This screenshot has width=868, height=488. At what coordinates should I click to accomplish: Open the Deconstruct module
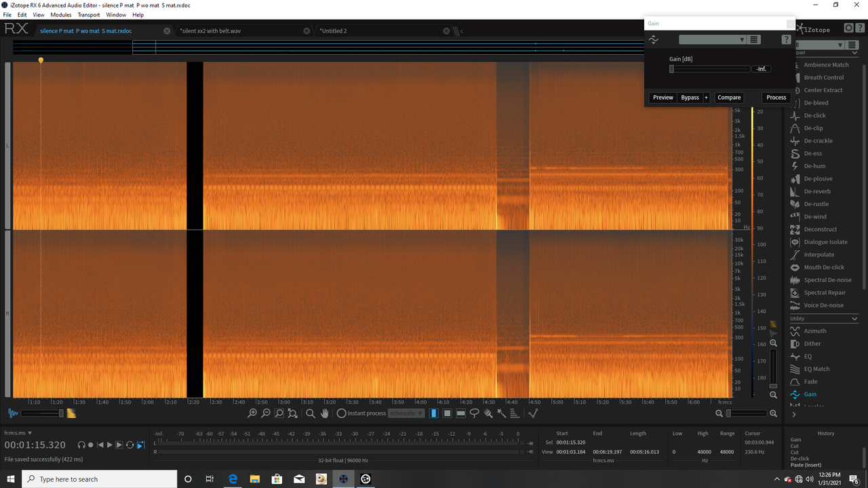pos(821,229)
